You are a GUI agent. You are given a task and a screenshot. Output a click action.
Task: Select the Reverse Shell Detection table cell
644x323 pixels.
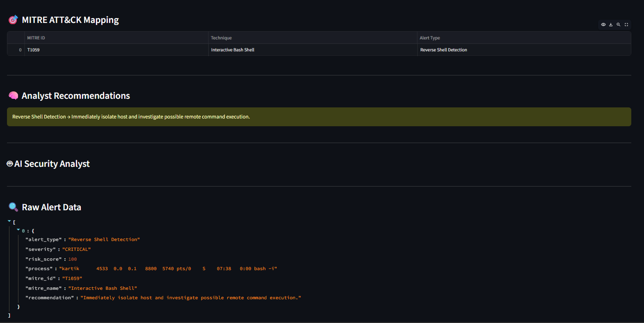(524, 50)
